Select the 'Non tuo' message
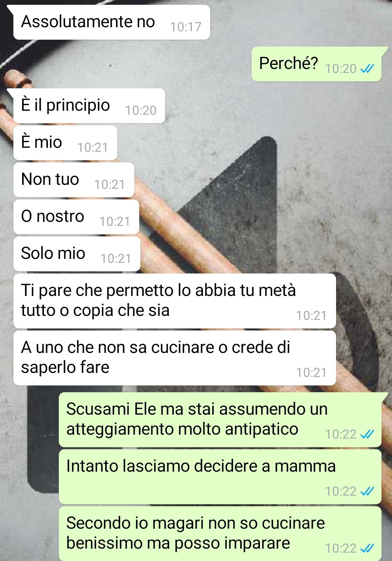The height and width of the screenshot is (561, 392). [74, 180]
